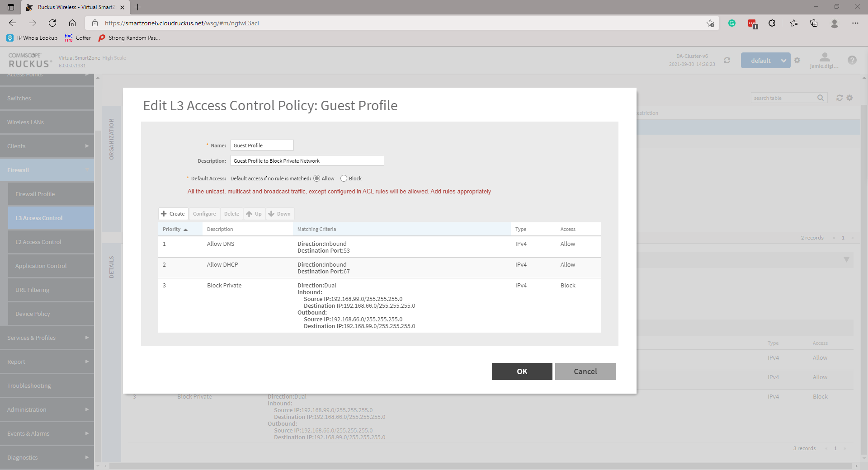Viewport: 868px width, 470px height.
Task: Open the browser home page icon
Action: click(x=72, y=23)
